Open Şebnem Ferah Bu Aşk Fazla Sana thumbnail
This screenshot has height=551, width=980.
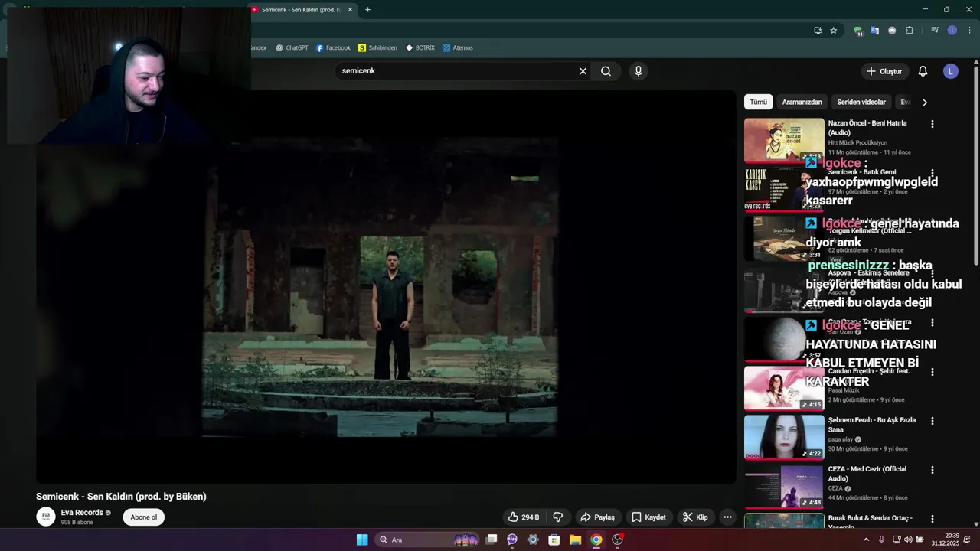tap(784, 437)
